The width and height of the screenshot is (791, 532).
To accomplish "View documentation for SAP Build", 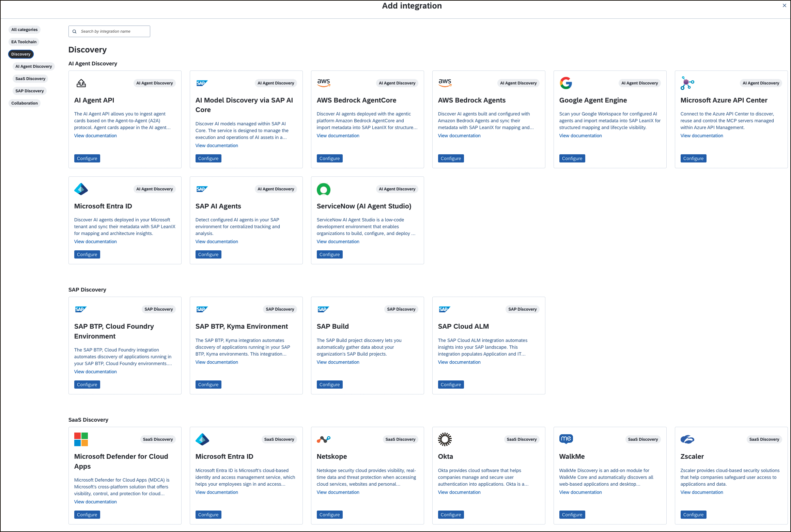I will [338, 362].
